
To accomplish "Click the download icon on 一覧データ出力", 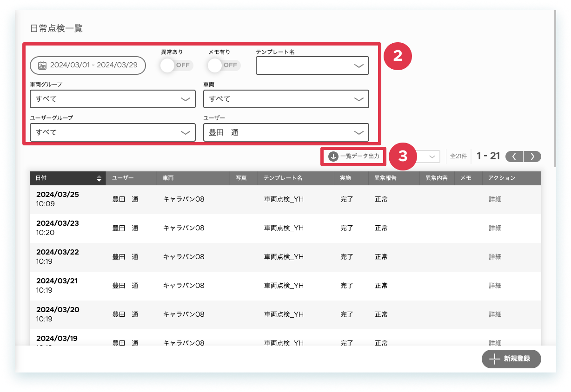I will (x=333, y=157).
